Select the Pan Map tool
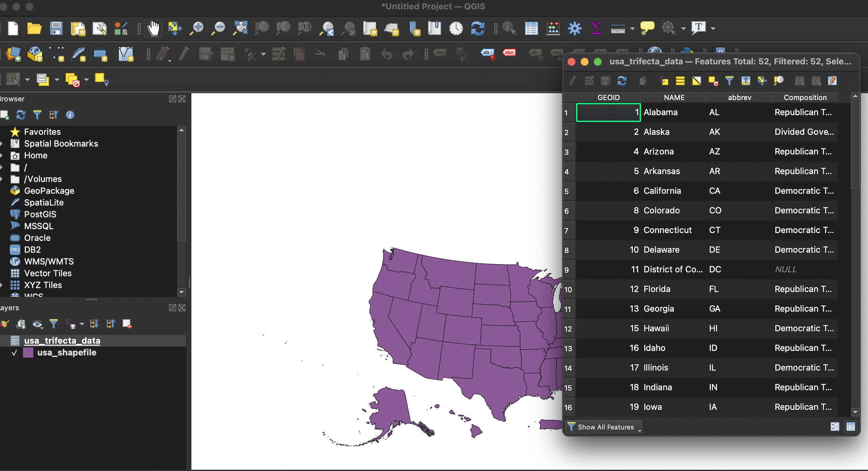 [153, 28]
